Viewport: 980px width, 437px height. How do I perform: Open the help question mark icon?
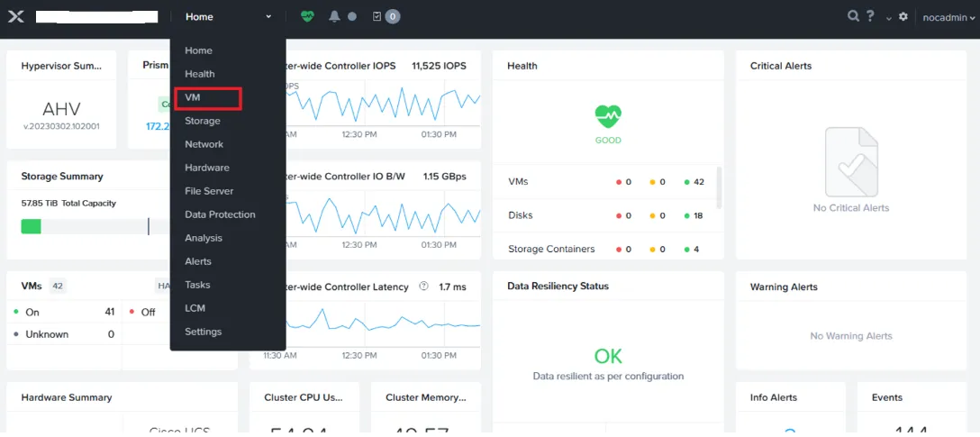tap(870, 16)
